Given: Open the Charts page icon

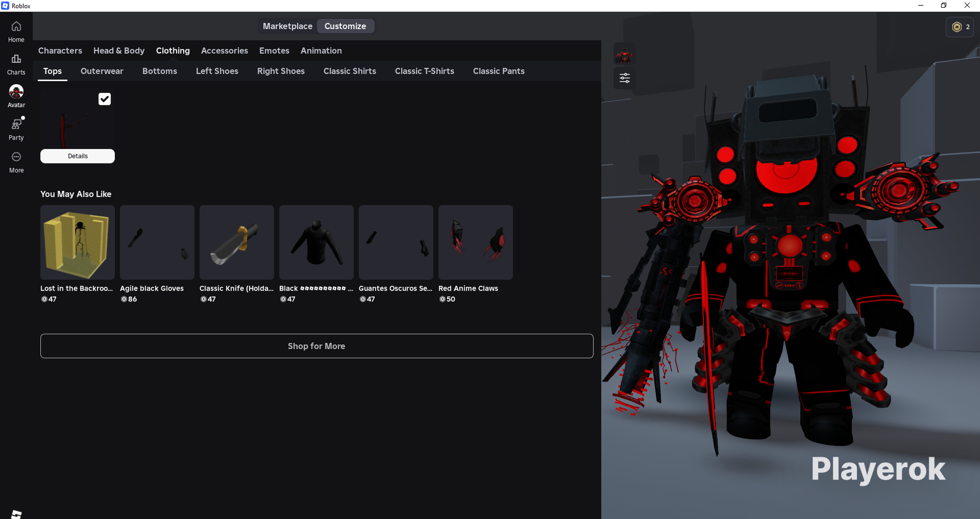Looking at the screenshot, I should tap(16, 59).
